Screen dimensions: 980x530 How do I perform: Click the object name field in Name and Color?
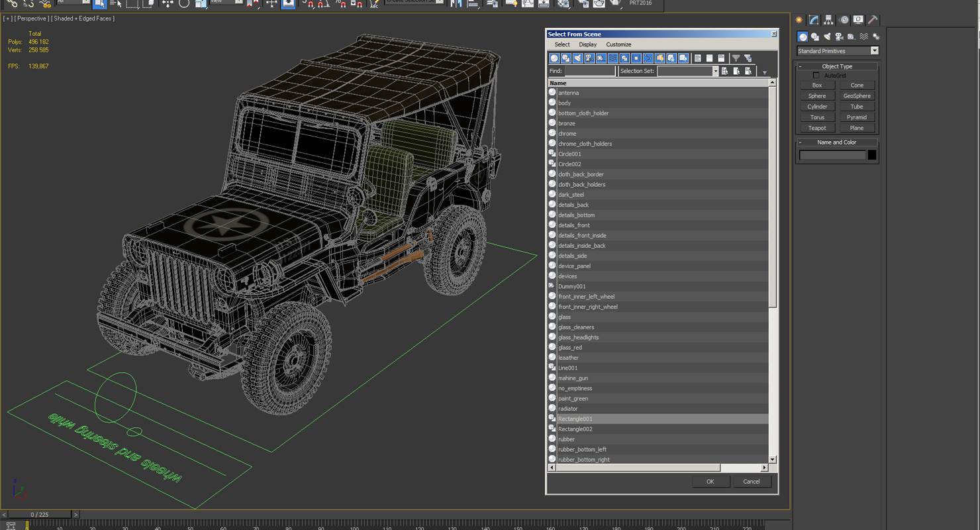(x=832, y=155)
